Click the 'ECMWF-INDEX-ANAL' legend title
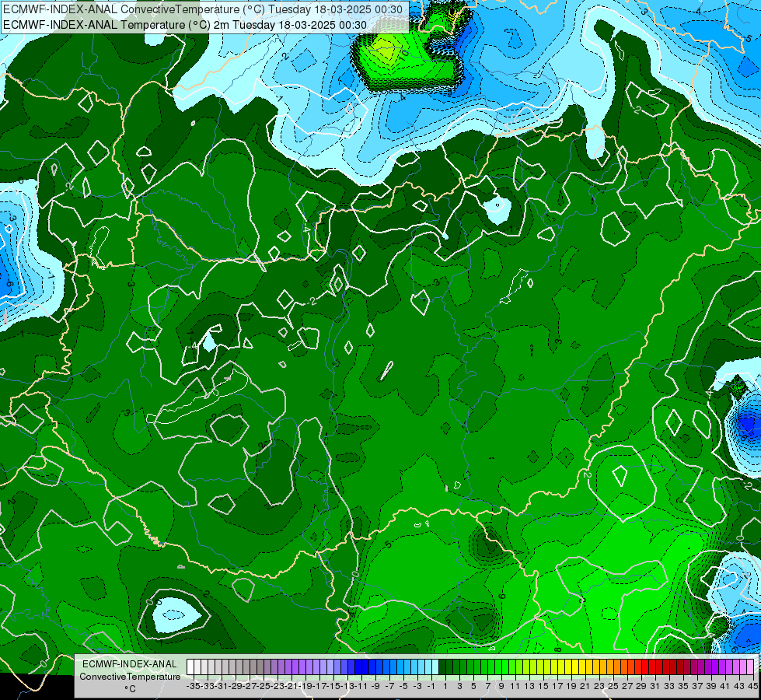This screenshot has width=761, height=700. point(130,664)
